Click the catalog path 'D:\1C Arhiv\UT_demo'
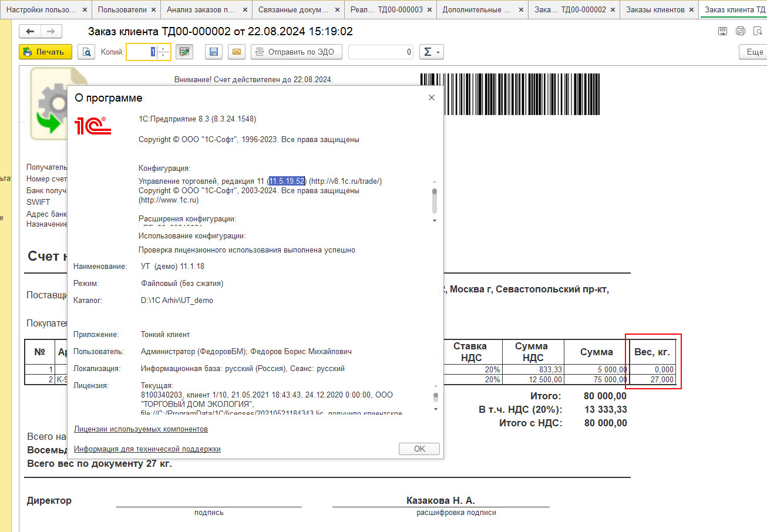This screenshot has width=767, height=532. [177, 300]
